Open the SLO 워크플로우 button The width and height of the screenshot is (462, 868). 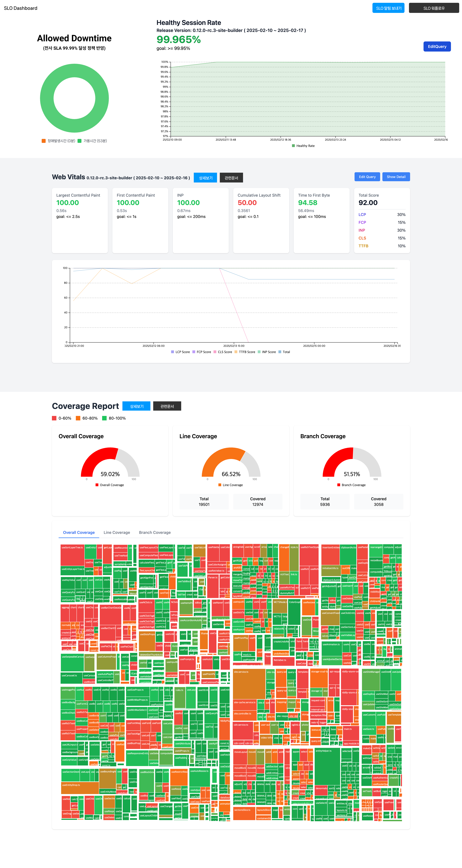(x=434, y=8)
